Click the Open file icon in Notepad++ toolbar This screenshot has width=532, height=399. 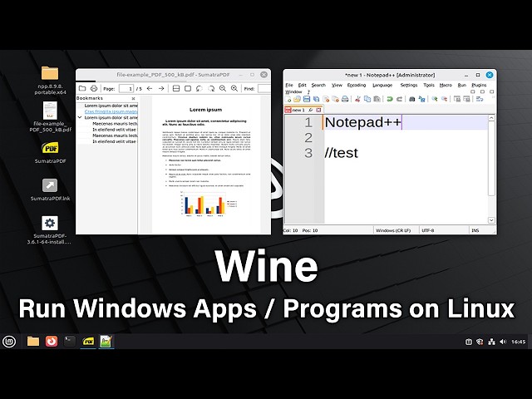pyautogui.click(x=297, y=99)
